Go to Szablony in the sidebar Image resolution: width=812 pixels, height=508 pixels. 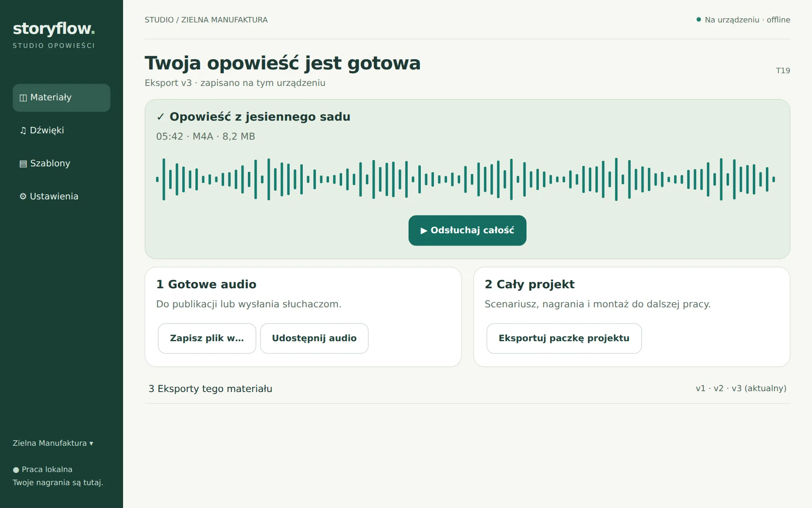[x=61, y=163]
